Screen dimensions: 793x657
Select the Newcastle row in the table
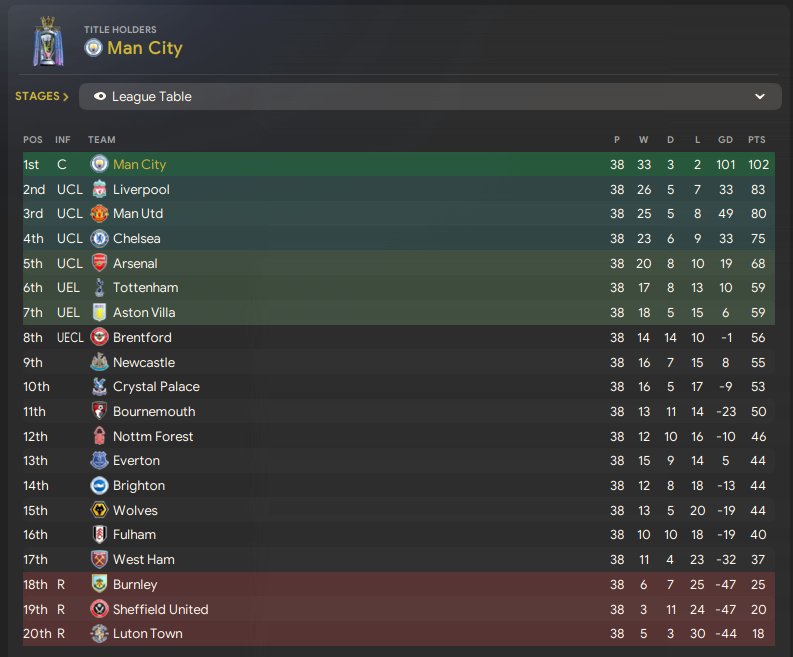[400, 362]
